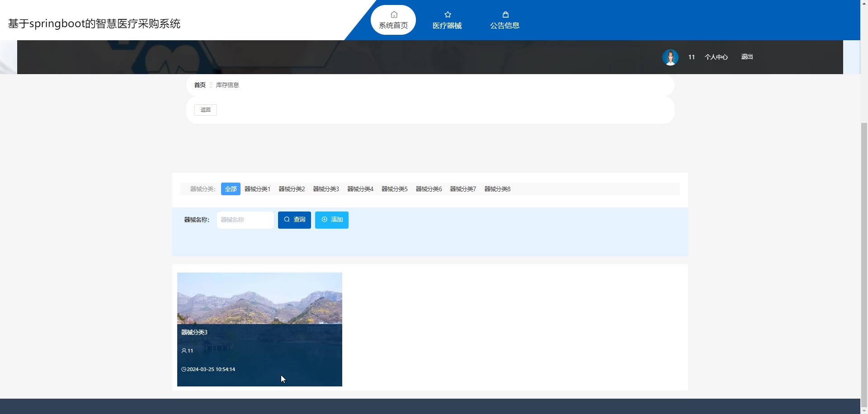The image size is (868, 414).
Task: Filter by 器械分类8
Action: click(x=497, y=189)
